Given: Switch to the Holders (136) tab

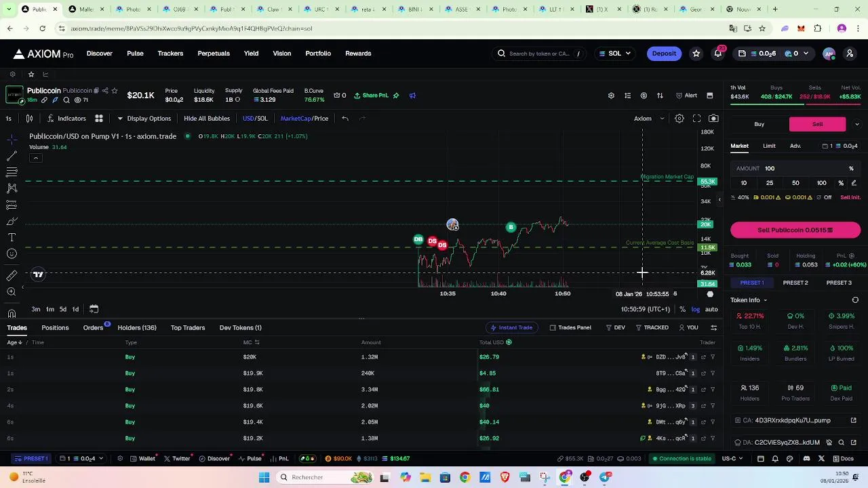Looking at the screenshot, I should point(137,327).
